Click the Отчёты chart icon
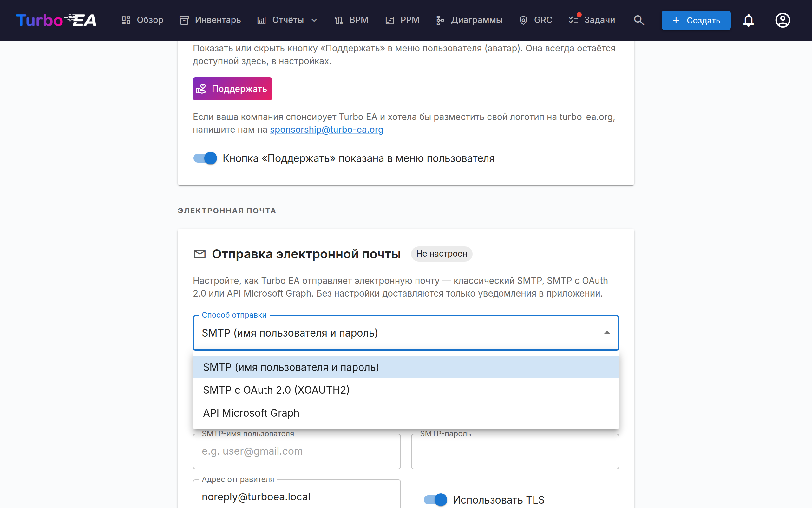 262,21
